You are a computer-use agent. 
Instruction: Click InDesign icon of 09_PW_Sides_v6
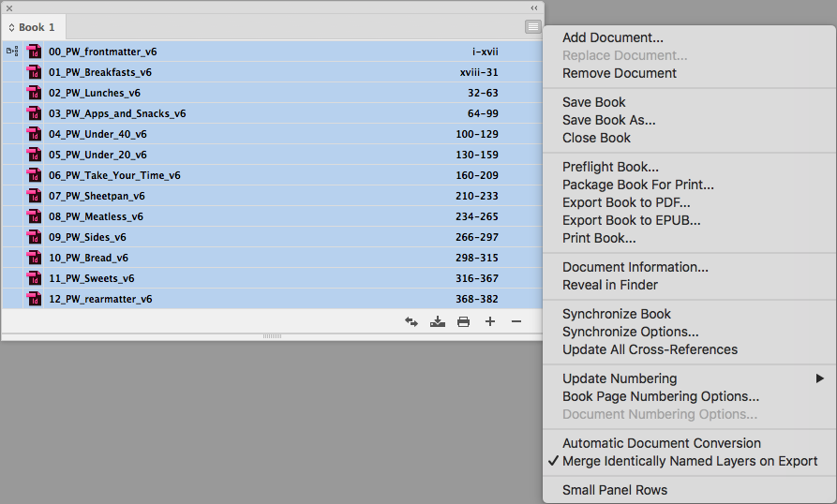[34, 237]
